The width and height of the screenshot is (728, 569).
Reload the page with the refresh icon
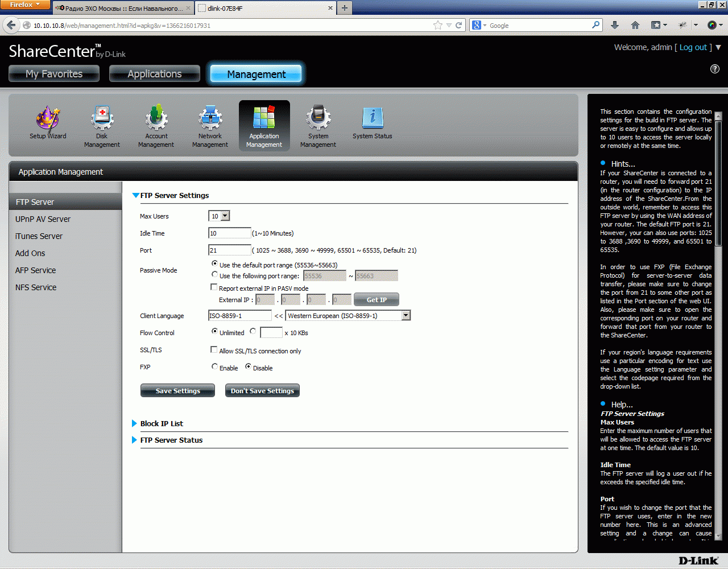[459, 25]
